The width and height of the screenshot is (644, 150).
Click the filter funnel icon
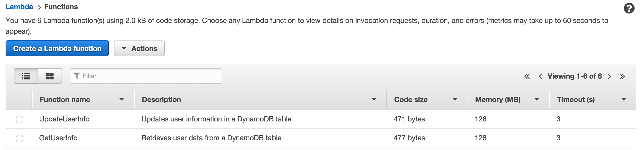pyautogui.click(x=77, y=76)
